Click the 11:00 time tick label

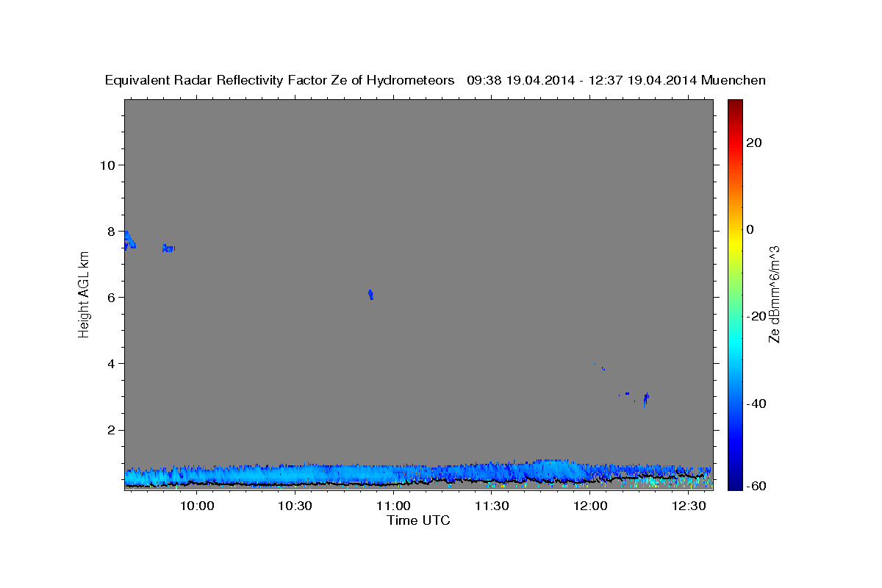click(x=393, y=506)
